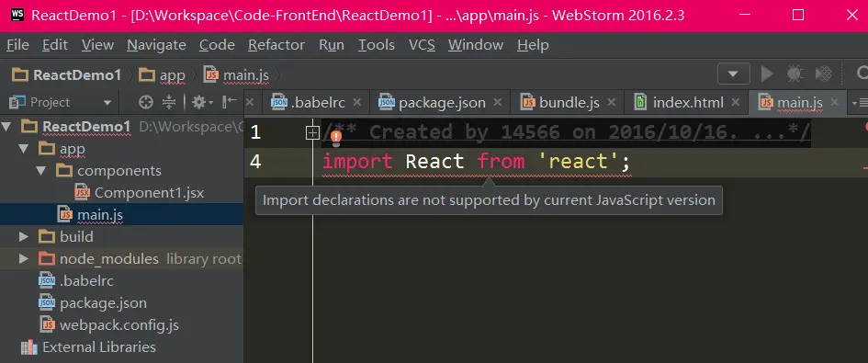Click the green Run arrow icon
868x363 pixels.
767,74
